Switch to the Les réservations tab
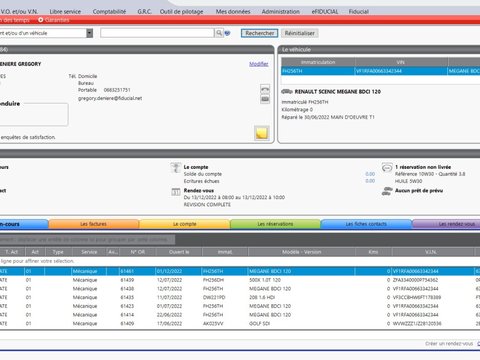The width and height of the screenshot is (480, 360). coord(275,224)
